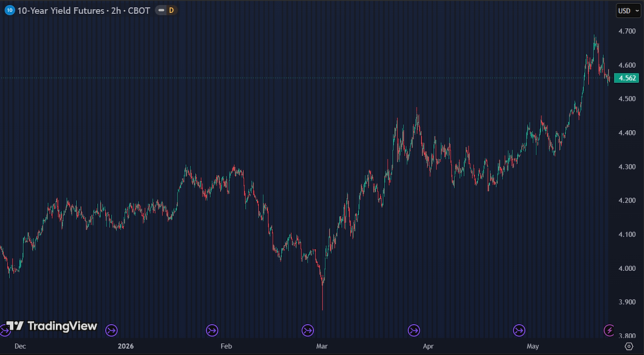644x355 pixels.
Task: Toggle the gray pill next to D badge
Action: tap(162, 11)
